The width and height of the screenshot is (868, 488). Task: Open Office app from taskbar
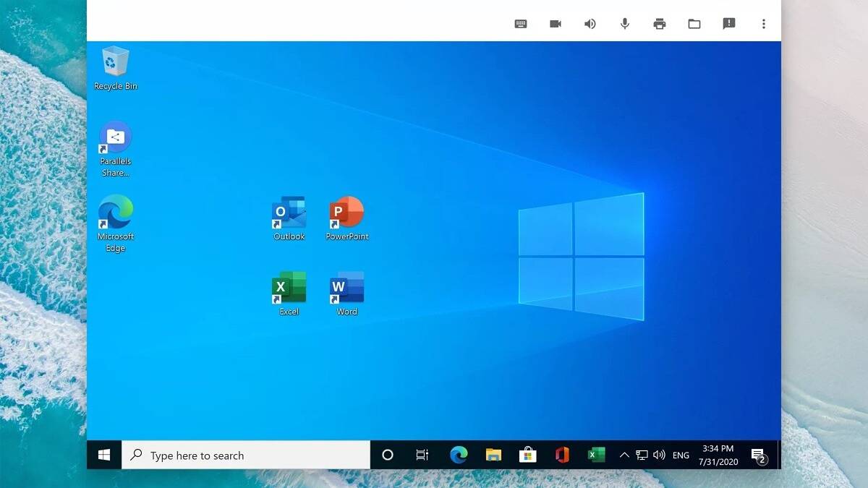[x=562, y=455]
